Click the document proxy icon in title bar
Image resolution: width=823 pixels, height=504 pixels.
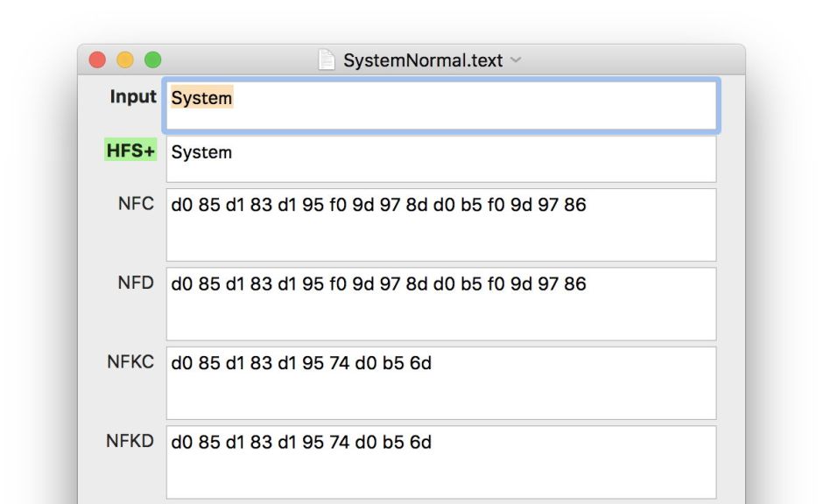tap(327, 60)
